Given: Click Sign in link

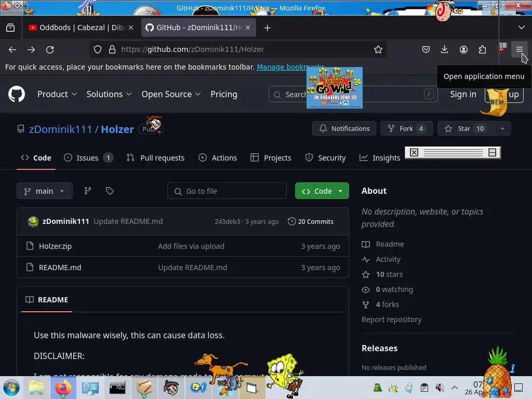Looking at the screenshot, I should point(463,95).
